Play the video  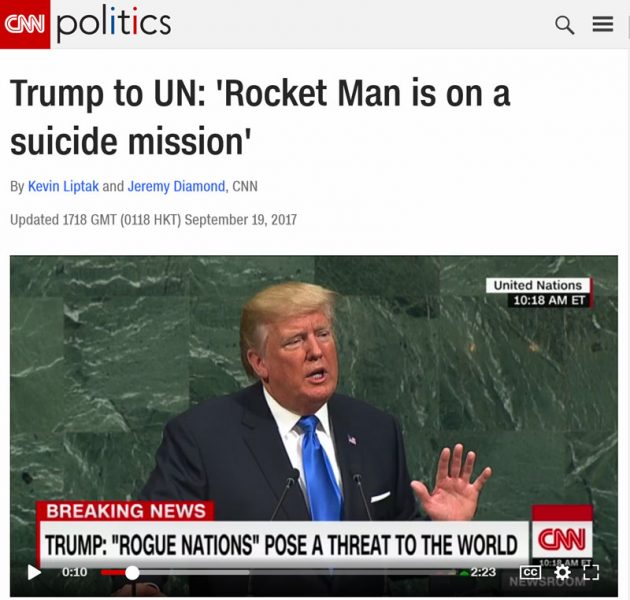pos(34,572)
